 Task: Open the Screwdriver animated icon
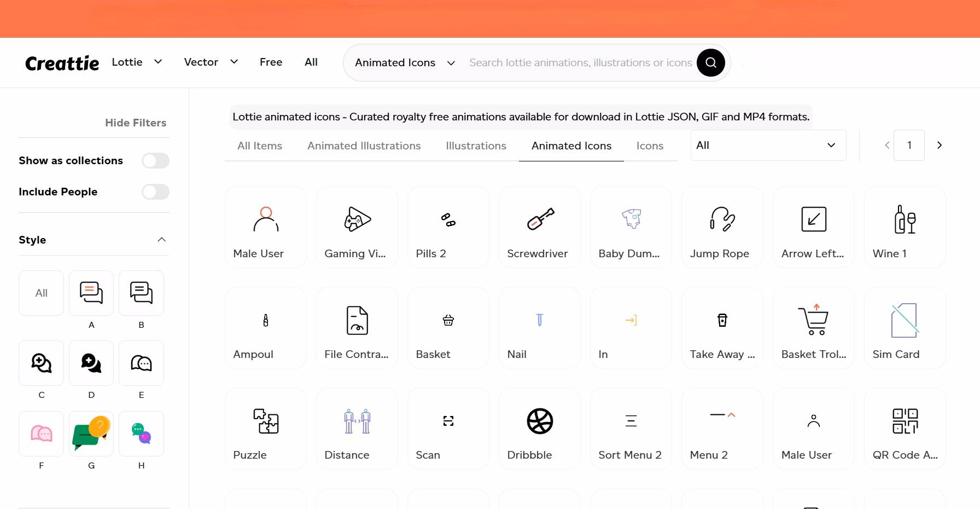pyautogui.click(x=539, y=227)
